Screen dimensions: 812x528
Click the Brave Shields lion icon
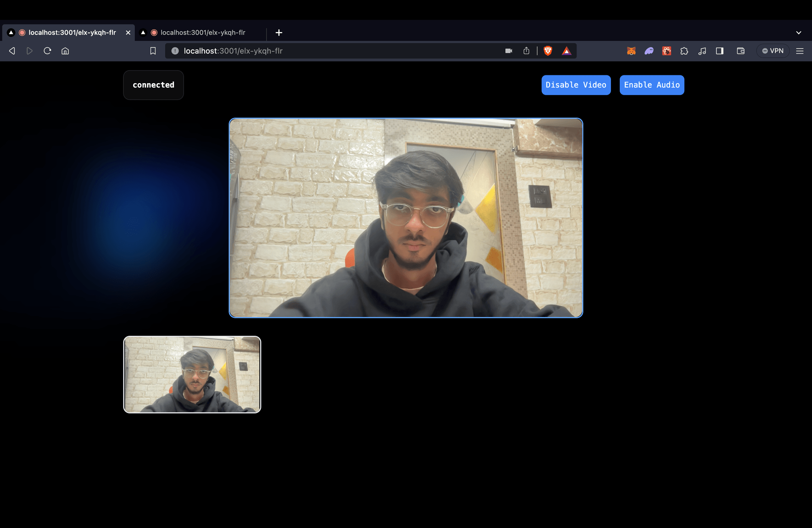(548, 51)
